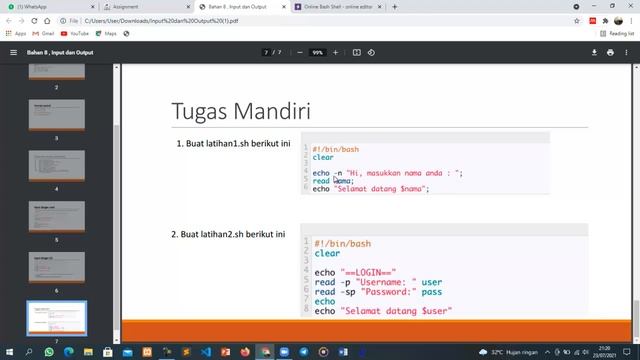Viewport: 640px width, 360px height.
Task: Open page 3 thumbnail
Action: (x=57, y=115)
